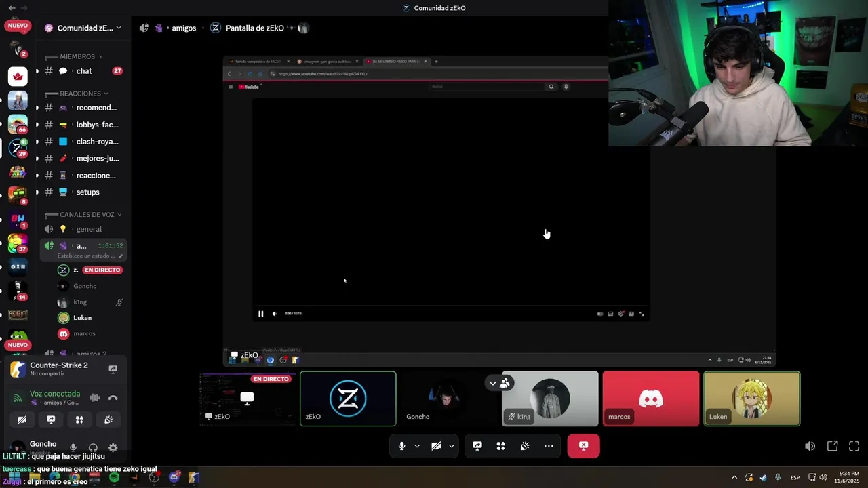Image resolution: width=868 pixels, height=488 pixels.
Task: Open Steam tray icon
Action: pyautogui.click(x=764, y=477)
